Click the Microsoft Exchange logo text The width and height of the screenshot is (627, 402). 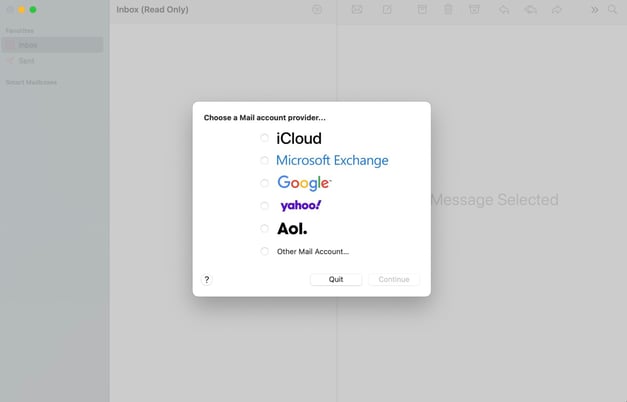(x=332, y=160)
